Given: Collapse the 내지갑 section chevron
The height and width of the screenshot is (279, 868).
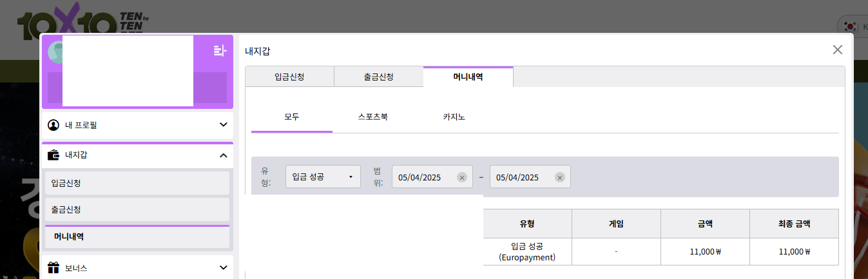Looking at the screenshot, I should click(x=223, y=155).
